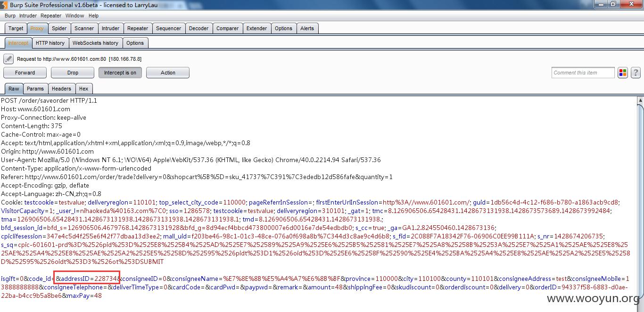The image size is (644, 312).
Task: Click the Accept-Language header line
Action: click(51, 194)
